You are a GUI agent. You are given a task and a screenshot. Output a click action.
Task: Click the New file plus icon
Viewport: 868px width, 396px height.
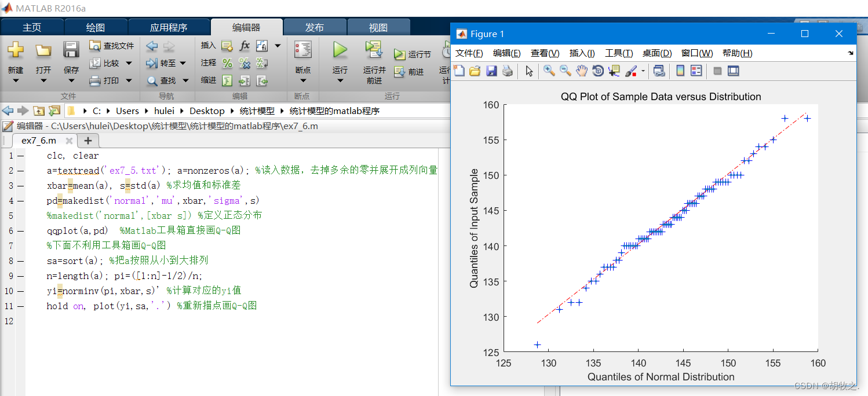click(16, 50)
